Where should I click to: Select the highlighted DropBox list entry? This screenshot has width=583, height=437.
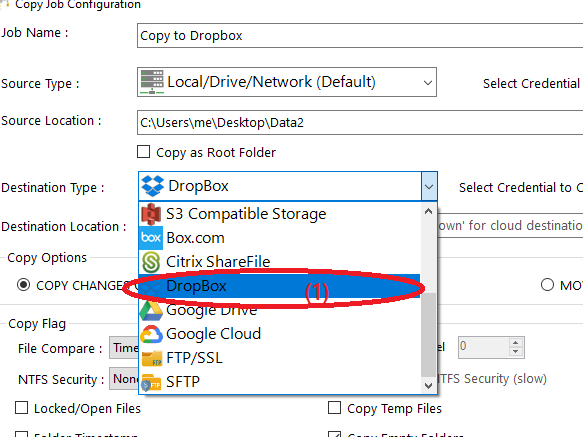point(280,286)
